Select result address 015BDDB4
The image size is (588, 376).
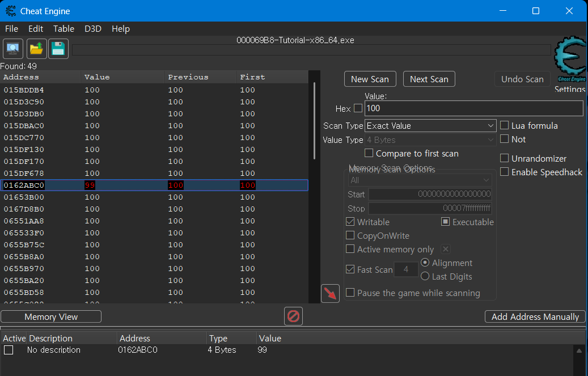24,90
